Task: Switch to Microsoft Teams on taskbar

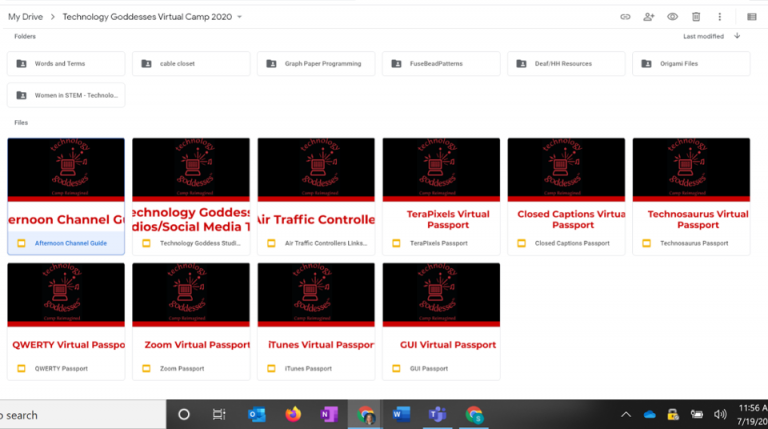Action: [437, 415]
